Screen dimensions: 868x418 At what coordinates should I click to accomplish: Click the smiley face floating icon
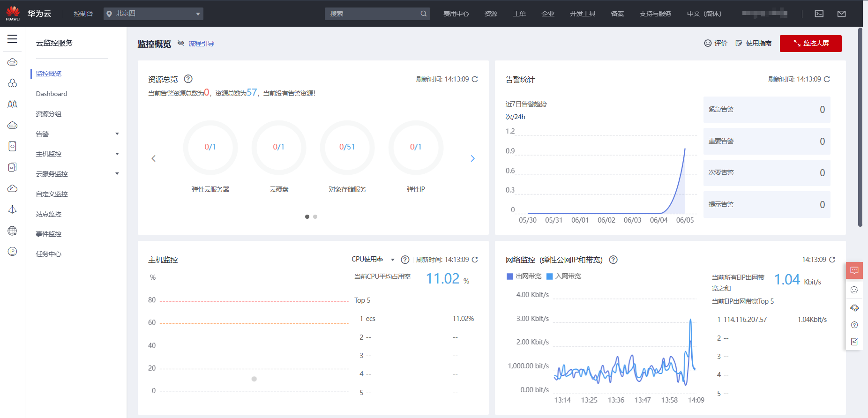(x=854, y=290)
